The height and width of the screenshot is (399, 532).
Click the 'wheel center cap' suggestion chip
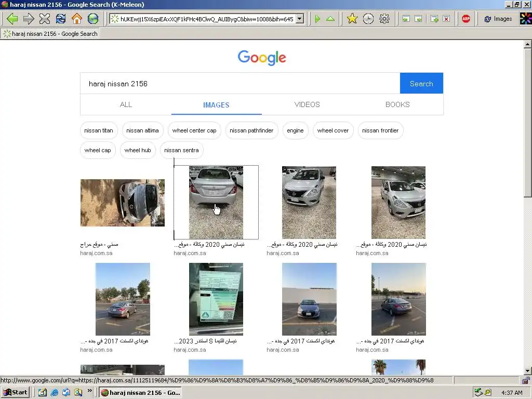(194, 130)
